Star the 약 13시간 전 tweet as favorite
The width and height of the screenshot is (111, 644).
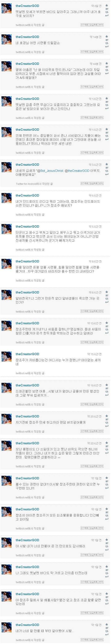point(107,323)
